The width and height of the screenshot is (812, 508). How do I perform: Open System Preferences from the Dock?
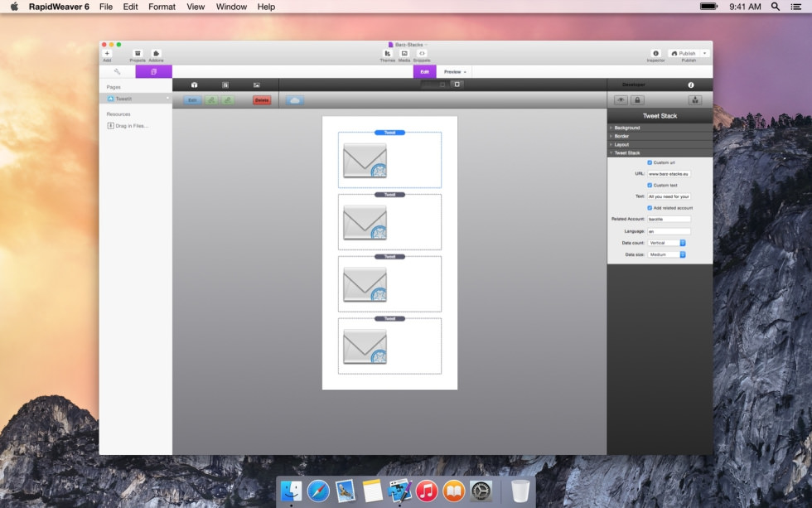481,491
